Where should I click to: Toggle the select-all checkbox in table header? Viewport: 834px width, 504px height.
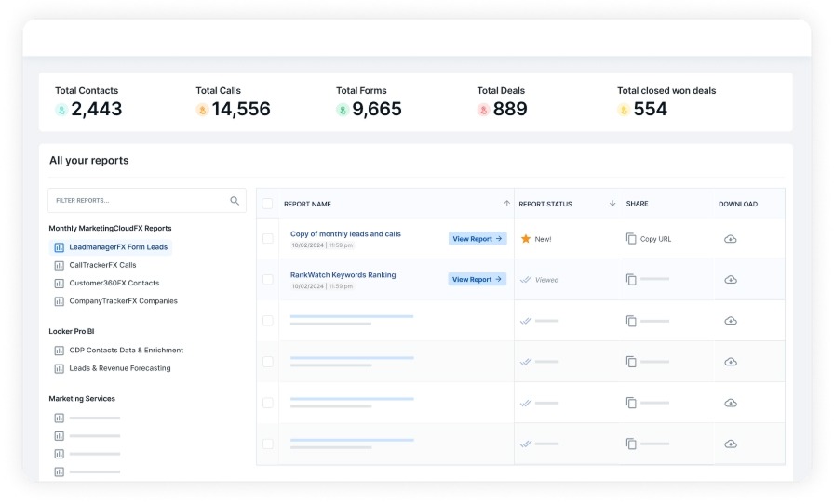(268, 204)
